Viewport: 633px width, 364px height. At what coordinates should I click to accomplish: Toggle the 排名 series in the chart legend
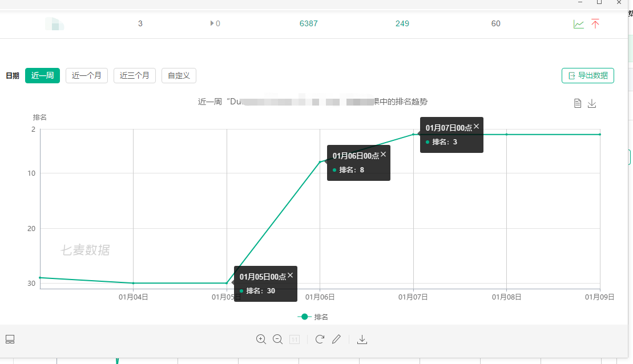point(313,317)
